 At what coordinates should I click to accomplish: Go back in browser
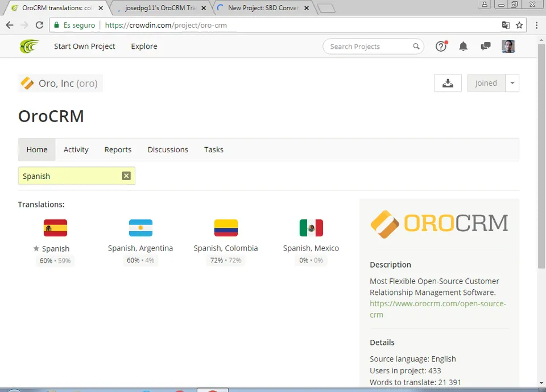click(10, 25)
